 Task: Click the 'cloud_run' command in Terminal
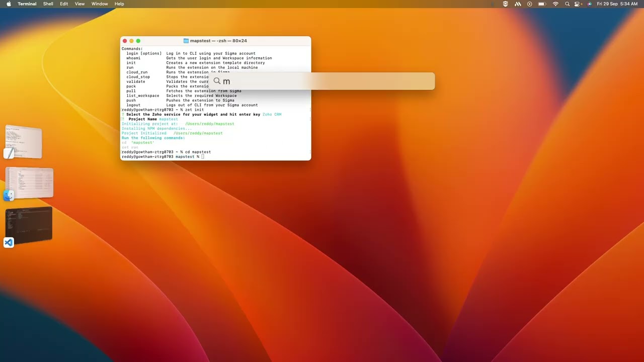point(137,72)
